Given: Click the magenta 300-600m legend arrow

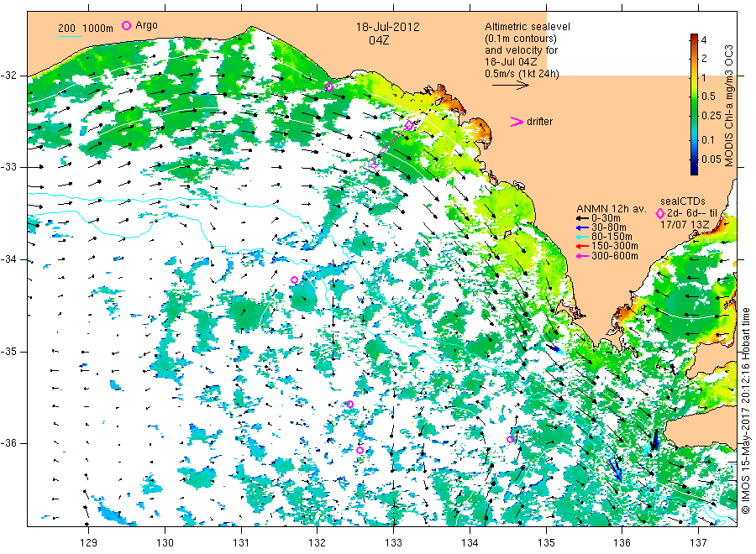Looking at the screenshot, I should 582,256.
